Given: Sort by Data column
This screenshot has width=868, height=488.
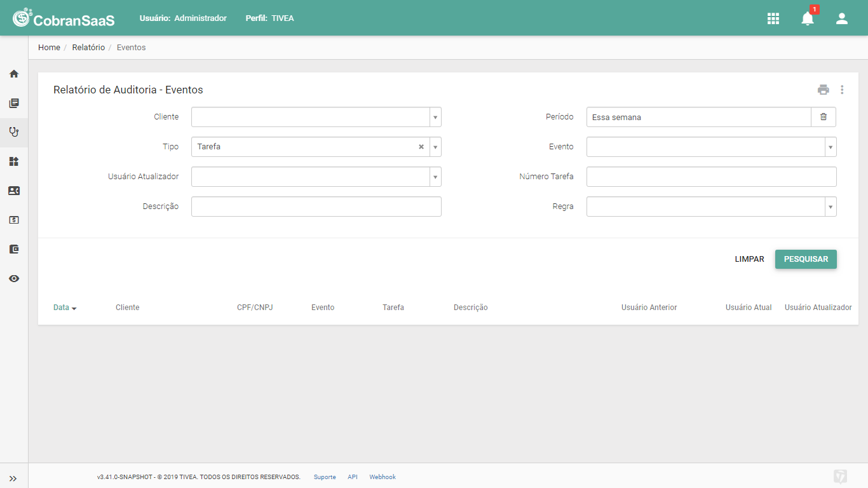Looking at the screenshot, I should tap(65, 308).
